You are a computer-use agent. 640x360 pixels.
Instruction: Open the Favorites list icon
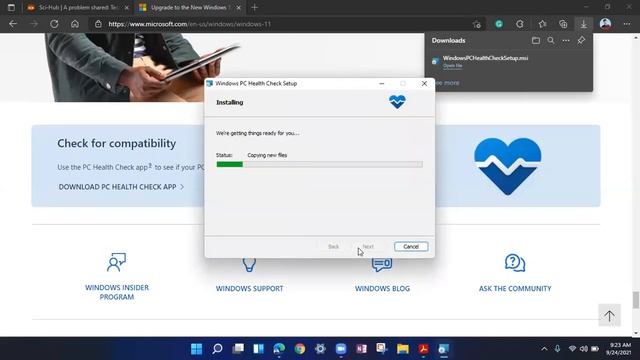(x=542, y=24)
